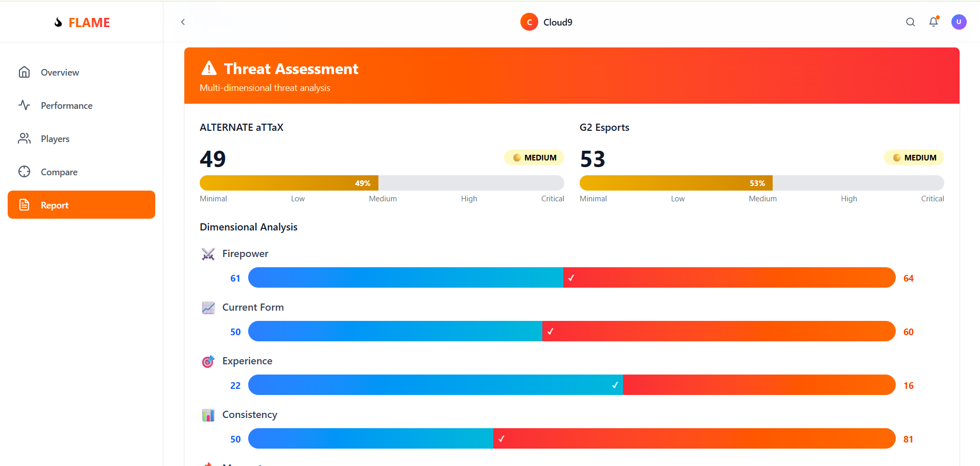Click the Cloud9 orange C badge

[529, 22]
